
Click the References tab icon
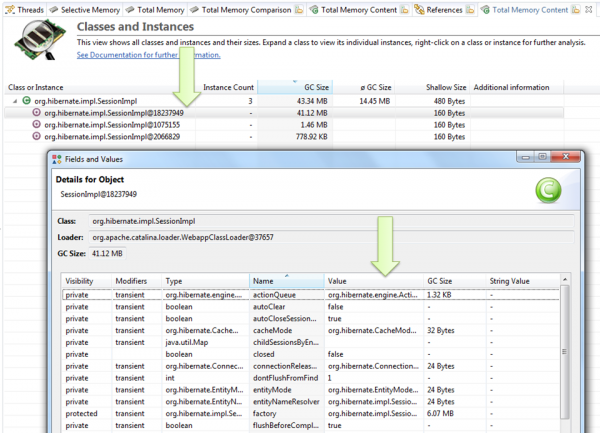(x=419, y=10)
